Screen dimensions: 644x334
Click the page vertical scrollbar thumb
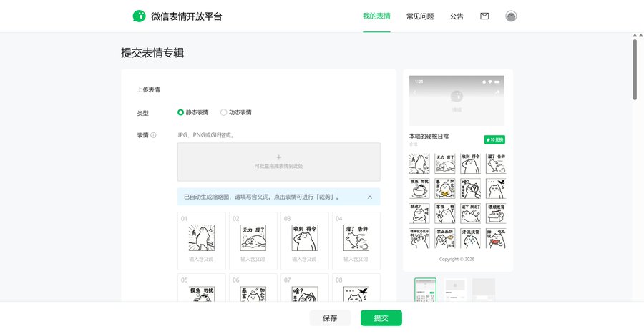pyautogui.click(x=635, y=69)
